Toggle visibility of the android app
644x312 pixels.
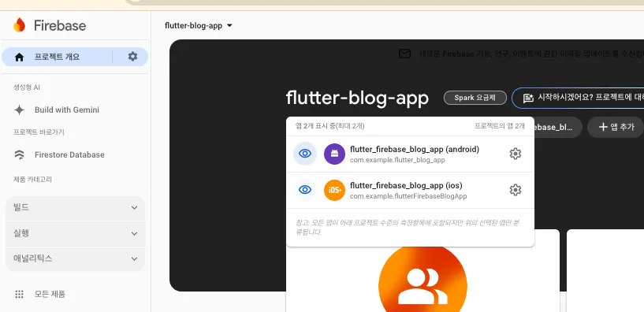pos(305,154)
